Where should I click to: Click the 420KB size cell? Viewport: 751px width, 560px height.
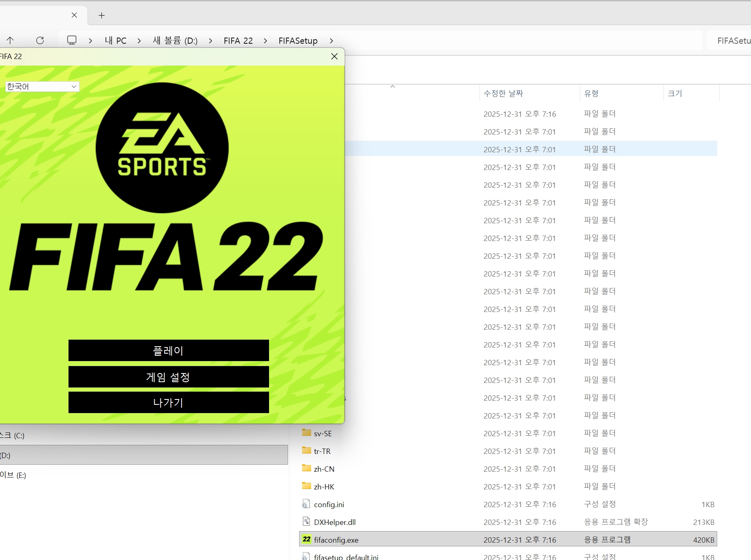(704, 540)
